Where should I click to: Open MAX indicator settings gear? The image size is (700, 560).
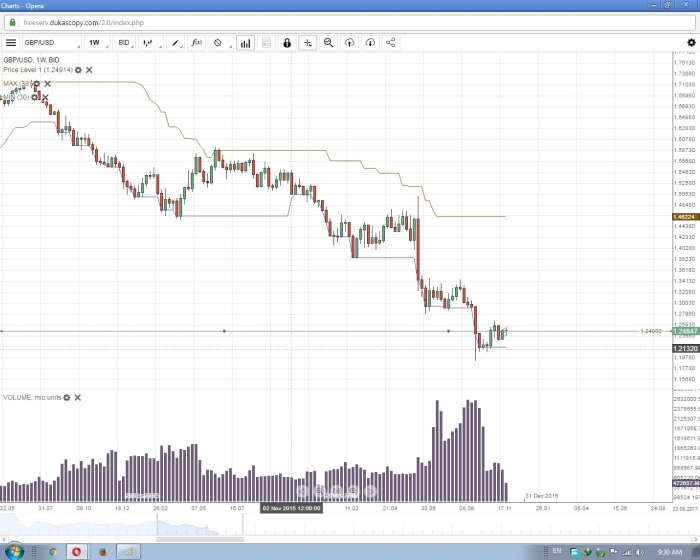(36, 84)
